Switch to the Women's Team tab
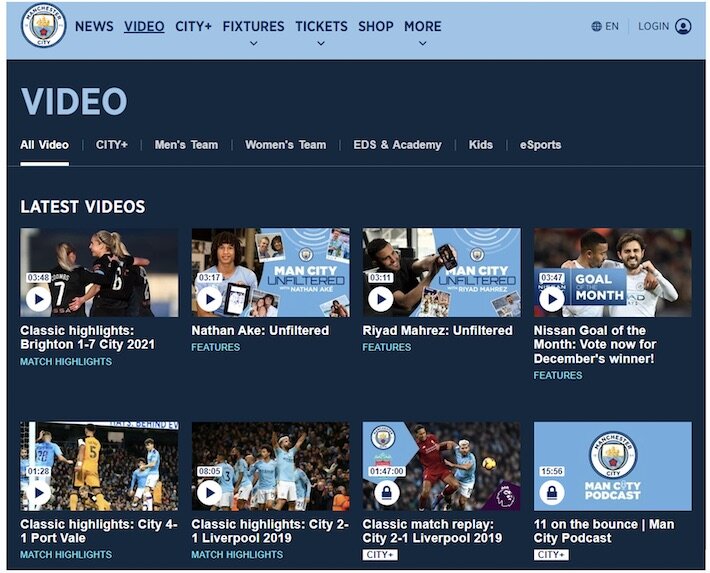The height and width of the screenshot is (573, 710). 285,145
